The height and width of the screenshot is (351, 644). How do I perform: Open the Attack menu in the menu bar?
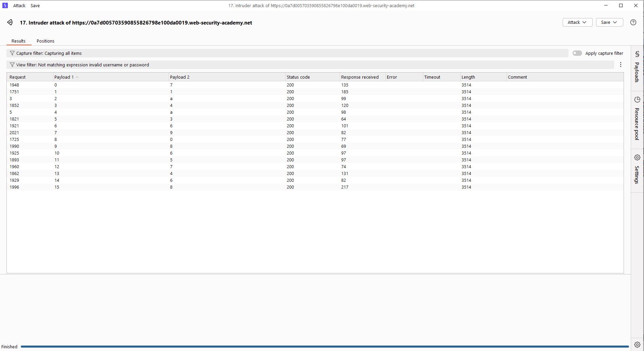(19, 6)
